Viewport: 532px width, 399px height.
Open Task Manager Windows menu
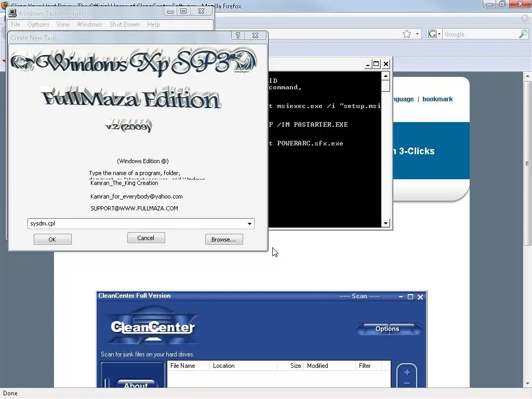point(89,24)
